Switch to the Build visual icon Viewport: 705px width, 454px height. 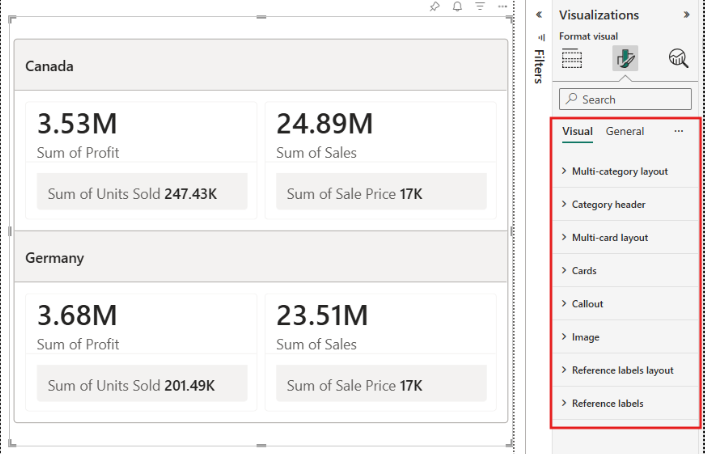tap(572, 59)
